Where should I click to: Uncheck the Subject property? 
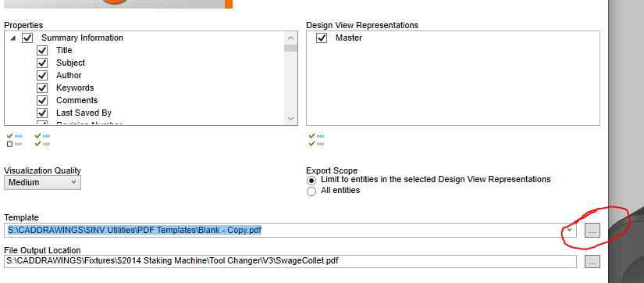(x=42, y=63)
